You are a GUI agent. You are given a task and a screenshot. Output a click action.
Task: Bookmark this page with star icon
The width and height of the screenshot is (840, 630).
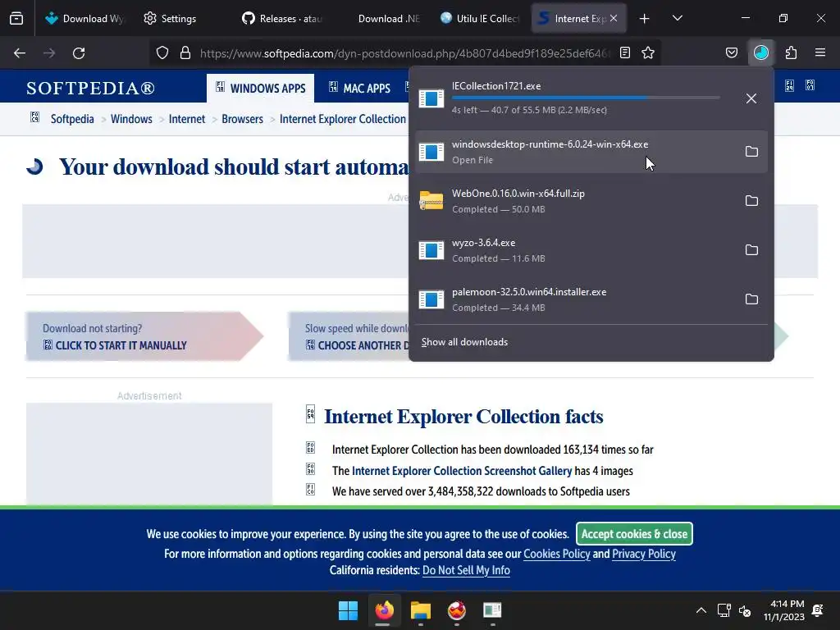(648, 52)
